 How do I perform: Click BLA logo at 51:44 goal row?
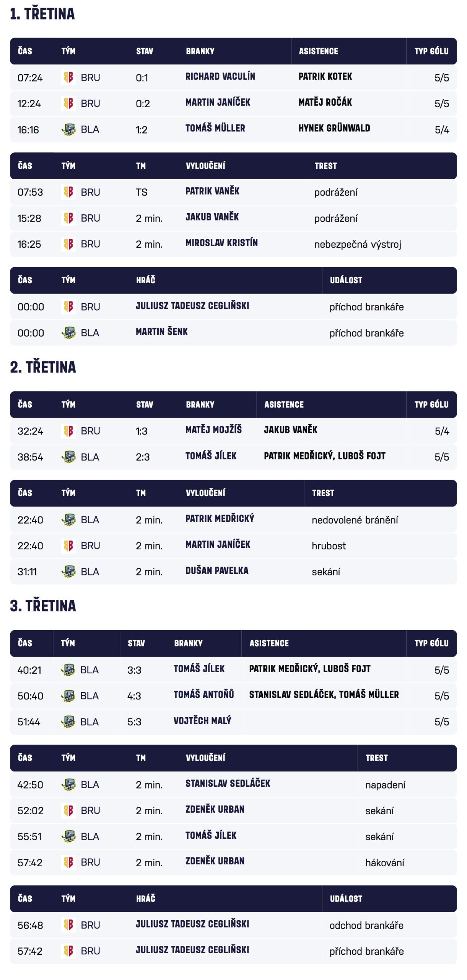coord(68,722)
